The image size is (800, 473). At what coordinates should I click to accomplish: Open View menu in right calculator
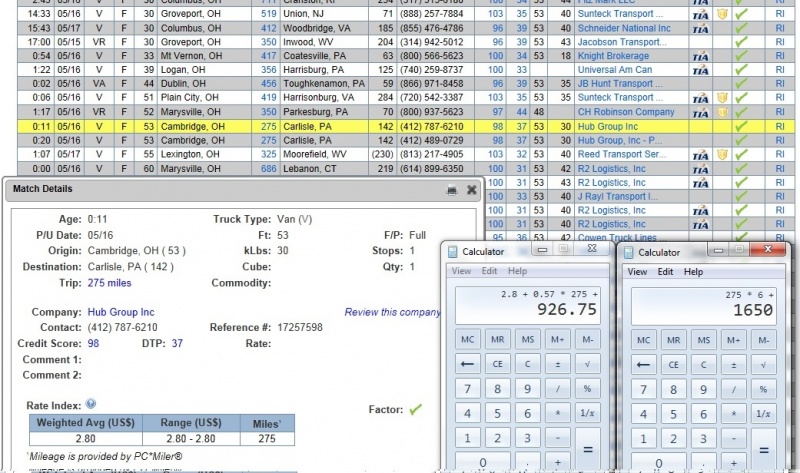[637, 271]
